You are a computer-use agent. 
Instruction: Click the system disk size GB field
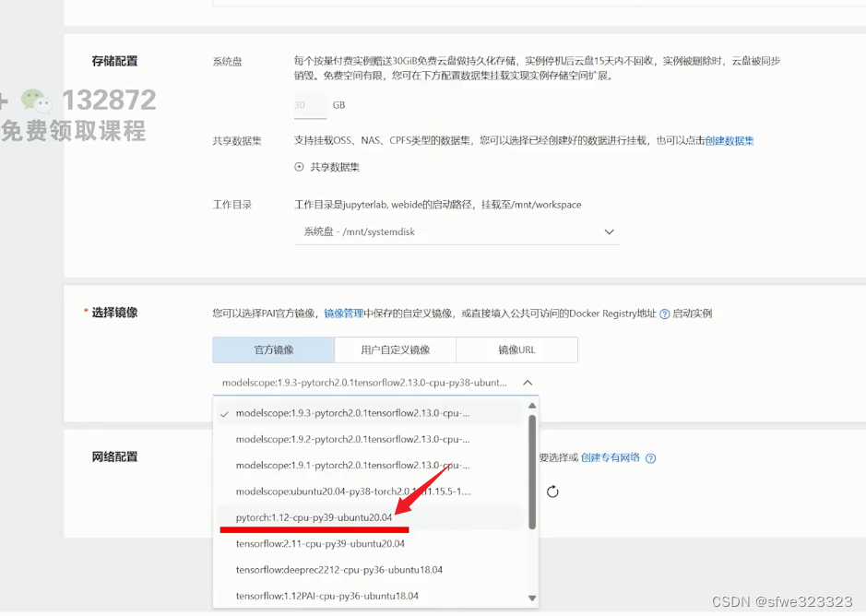tap(311, 105)
